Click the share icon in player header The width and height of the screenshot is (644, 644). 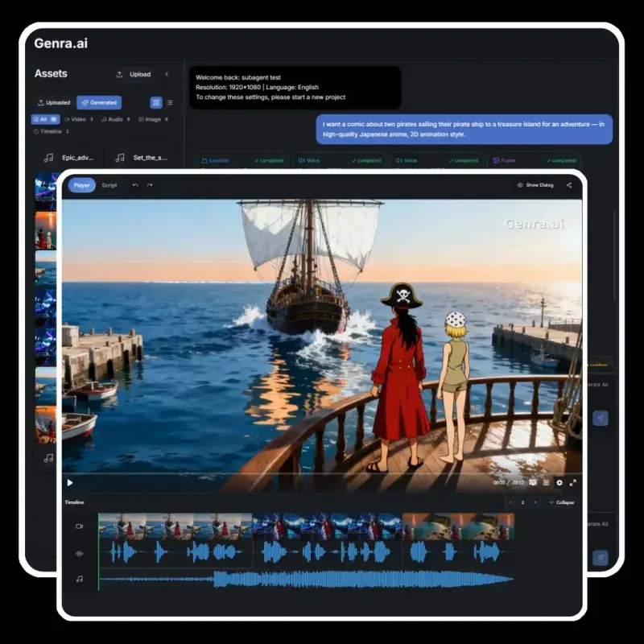point(569,185)
